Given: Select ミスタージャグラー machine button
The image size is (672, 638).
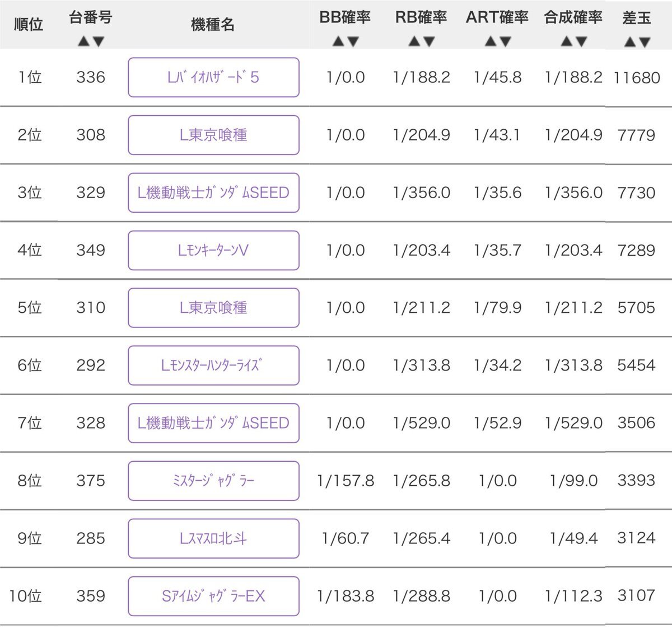Looking at the screenshot, I should (x=213, y=481).
